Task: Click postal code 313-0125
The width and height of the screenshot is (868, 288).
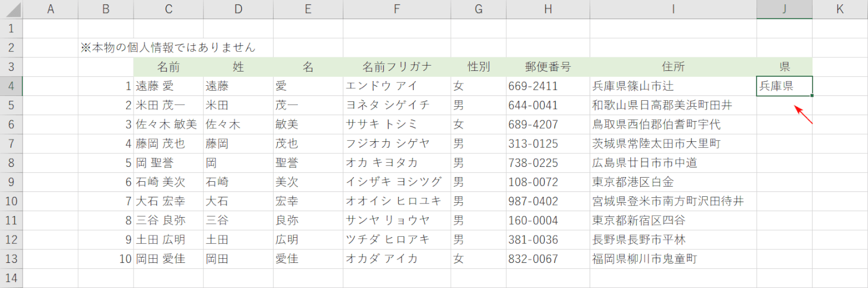Action: [x=548, y=144]
